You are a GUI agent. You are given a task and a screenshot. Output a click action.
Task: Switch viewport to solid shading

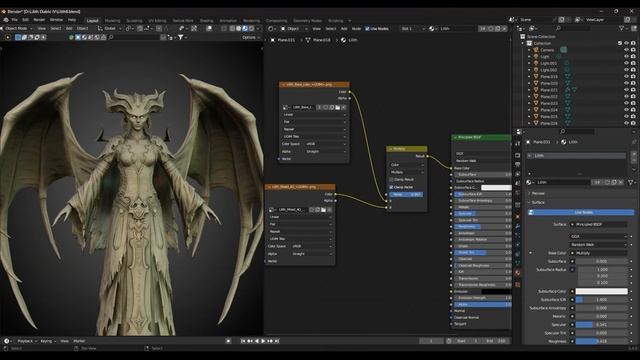[x=239, y=29]
